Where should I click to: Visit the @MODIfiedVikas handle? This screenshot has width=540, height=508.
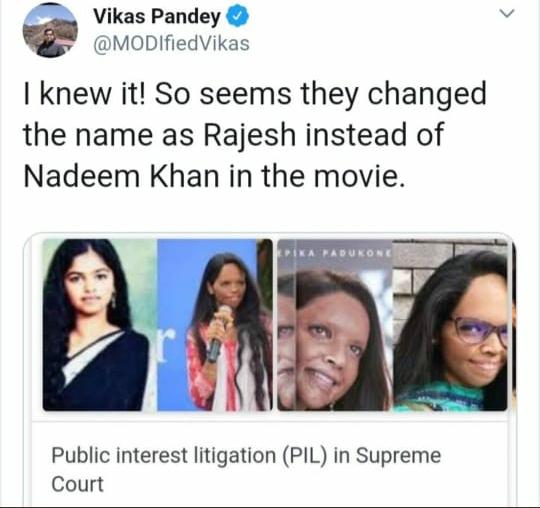(x=172, y=44)
